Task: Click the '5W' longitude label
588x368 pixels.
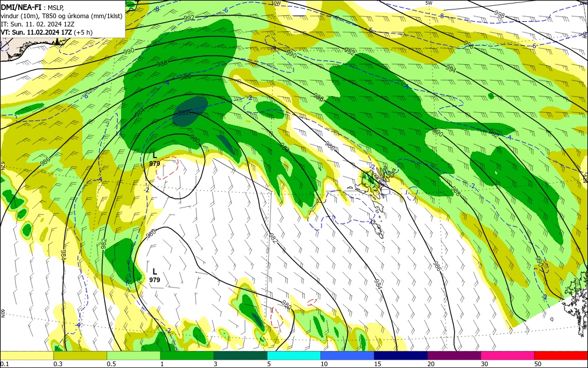Action: (x=429, y=3)
